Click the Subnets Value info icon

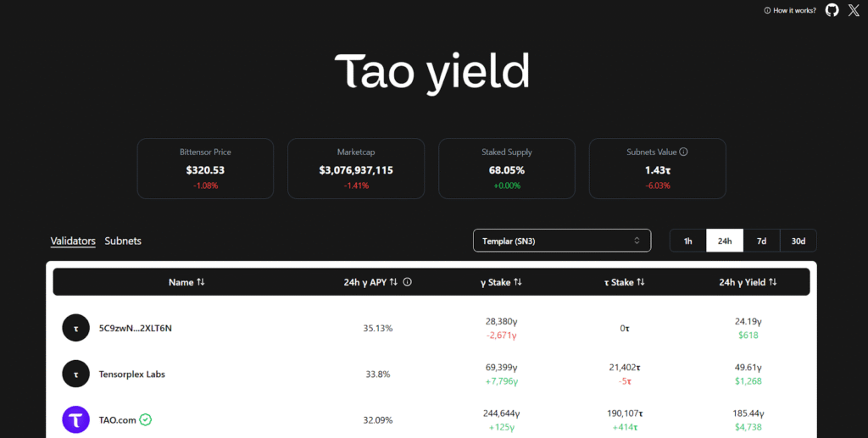point(683,152)
